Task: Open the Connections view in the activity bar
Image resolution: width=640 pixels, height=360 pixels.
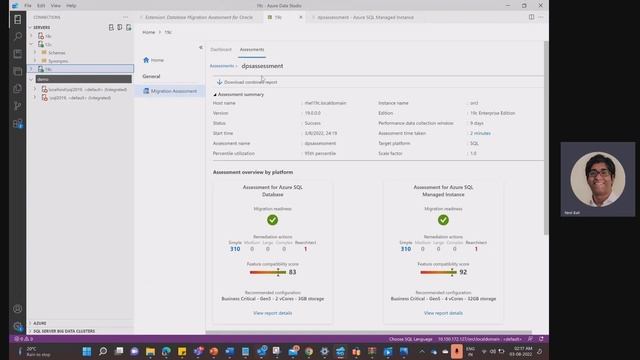Action: 18,19
